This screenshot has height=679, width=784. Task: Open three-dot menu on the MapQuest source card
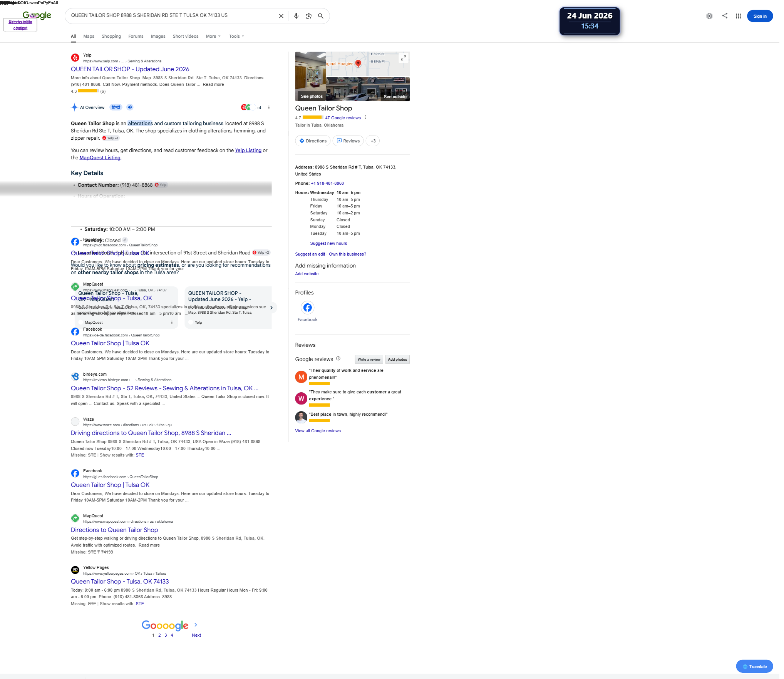(172, 322)
